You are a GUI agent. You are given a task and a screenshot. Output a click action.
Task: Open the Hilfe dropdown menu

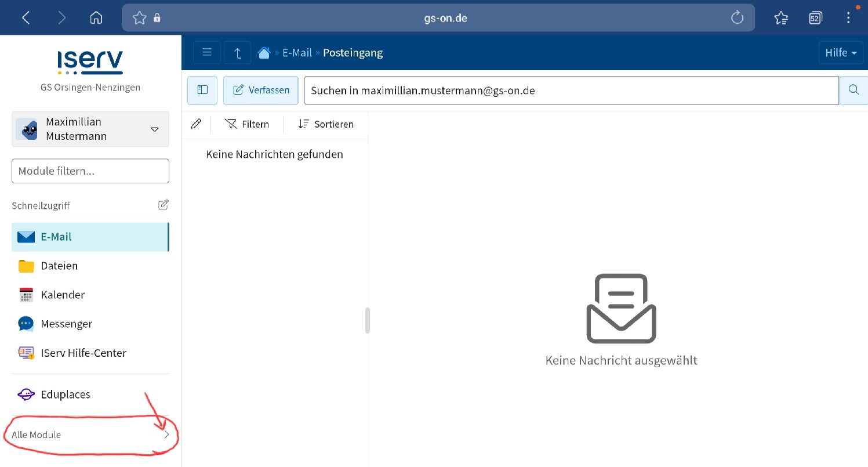click(x=841, y=53)
